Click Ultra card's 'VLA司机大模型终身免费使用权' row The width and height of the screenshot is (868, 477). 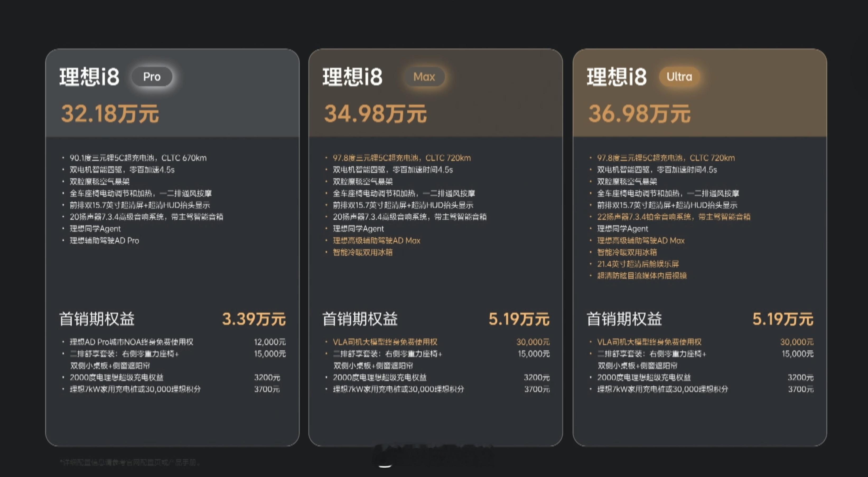click(649, 342)
